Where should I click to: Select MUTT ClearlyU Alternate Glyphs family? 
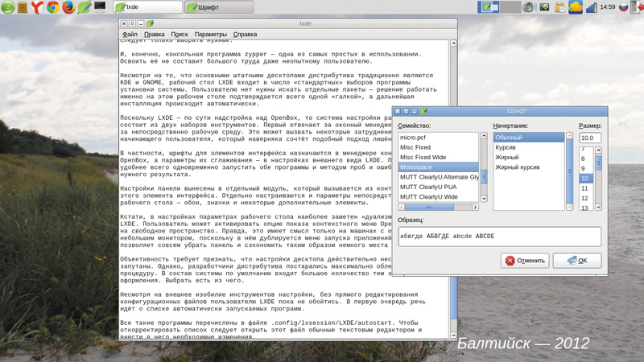point(438,177)
